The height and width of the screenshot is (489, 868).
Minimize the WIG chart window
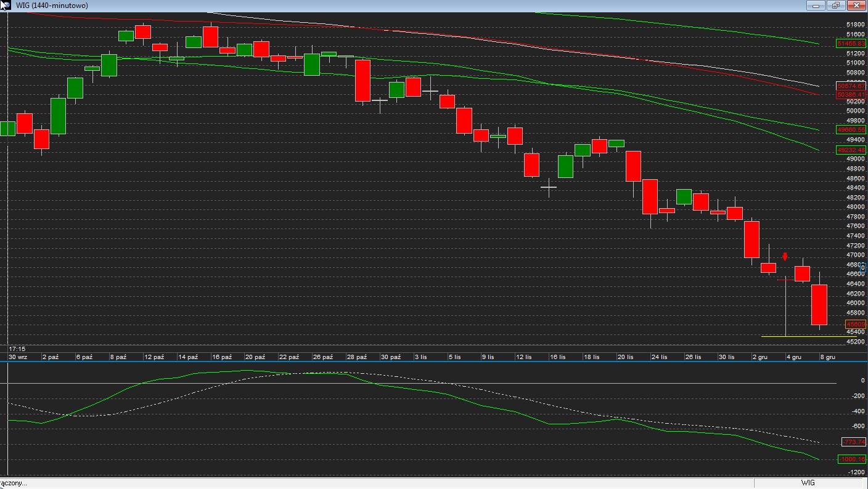click(x=816, y=6)
